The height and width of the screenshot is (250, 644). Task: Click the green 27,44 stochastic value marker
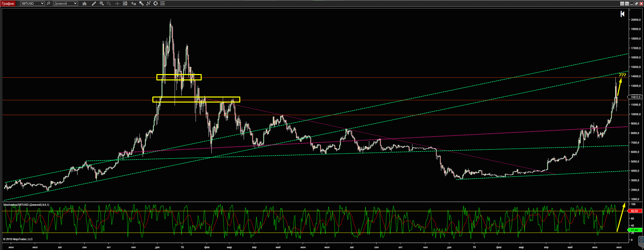pos(635,230)
